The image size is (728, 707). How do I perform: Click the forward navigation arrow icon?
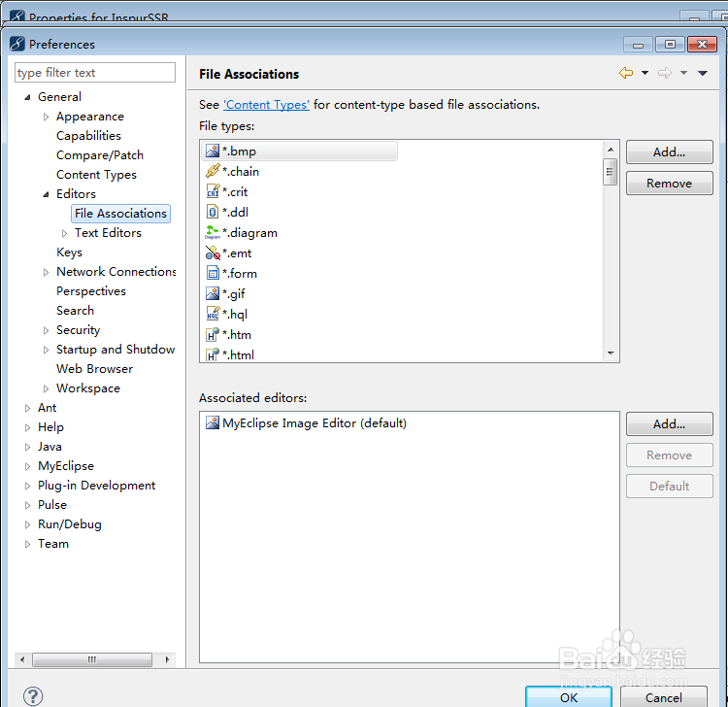[665, 73]
